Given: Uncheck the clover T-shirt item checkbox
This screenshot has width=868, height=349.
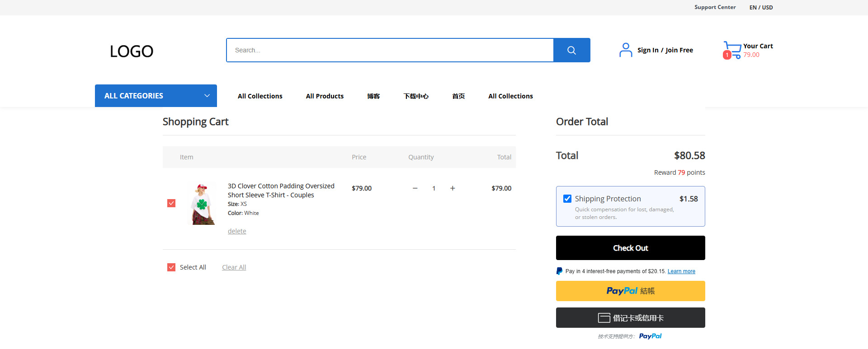Looking at the screenshot, I should tap(171, 203).
